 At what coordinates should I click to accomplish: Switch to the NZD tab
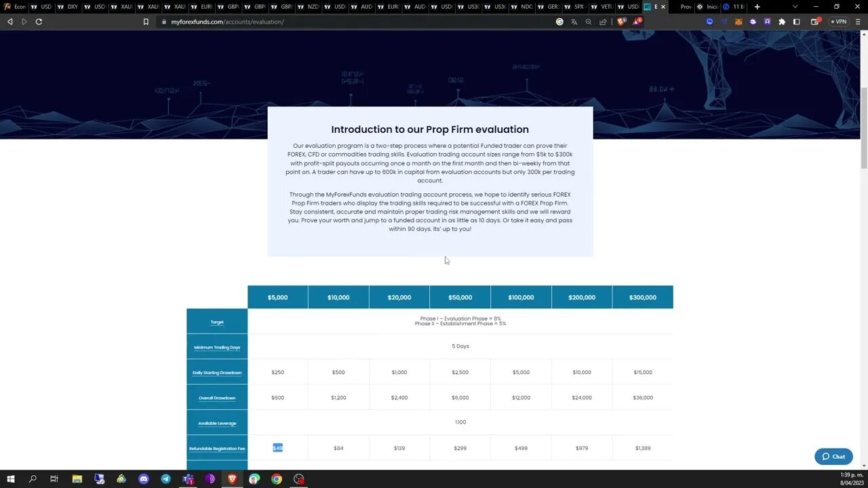click(308, 7)
